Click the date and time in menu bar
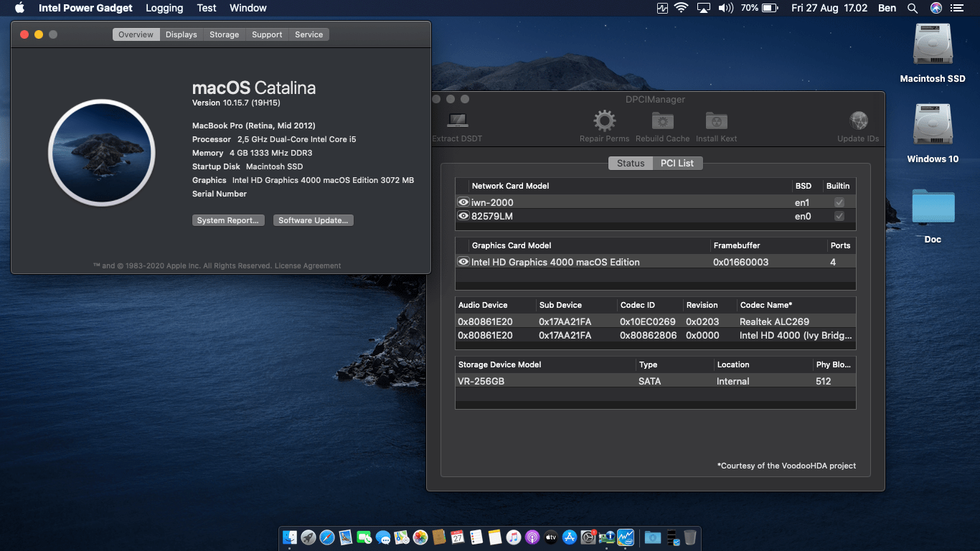This screenshot has height=551, width=980. (829, 8)
